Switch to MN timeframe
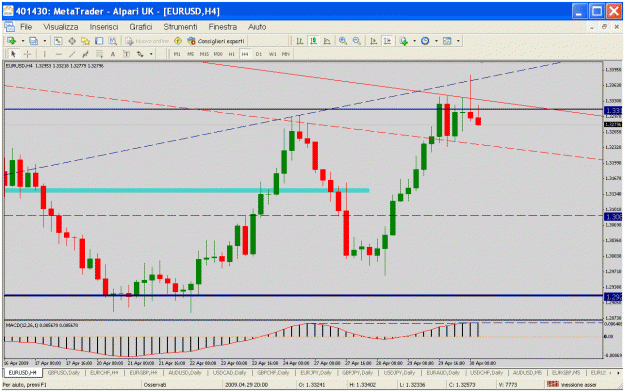The image size is (625, 392). pyautogui.click(x=286, y=54)
